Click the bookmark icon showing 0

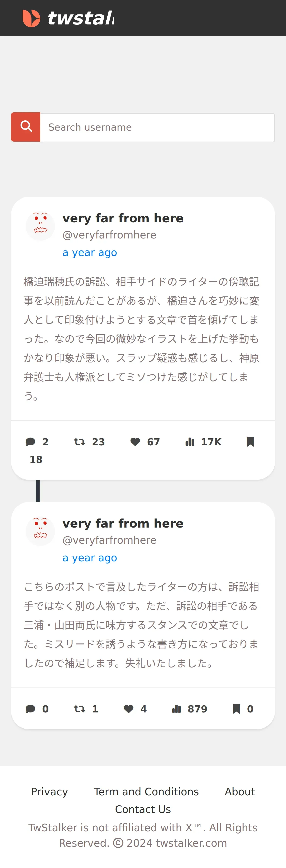(x=236, y=709)
